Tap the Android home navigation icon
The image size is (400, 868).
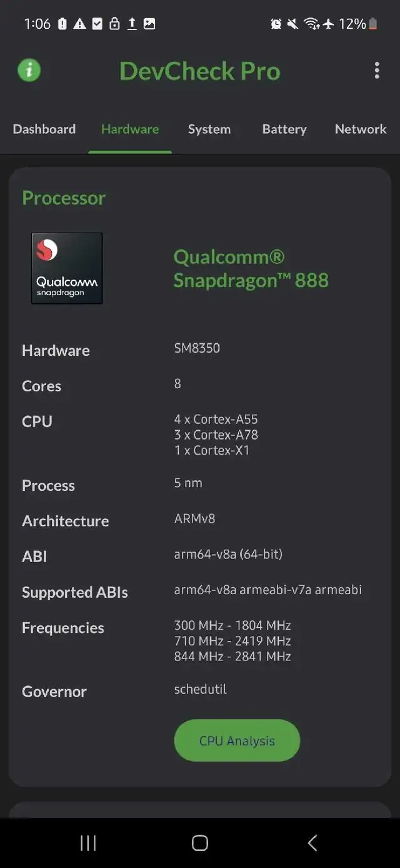[200, 843]
